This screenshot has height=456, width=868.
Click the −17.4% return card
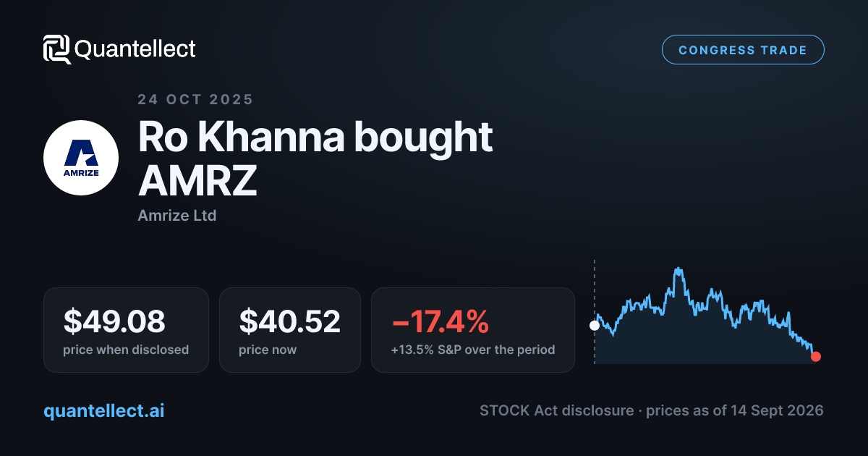coord(473,330)
